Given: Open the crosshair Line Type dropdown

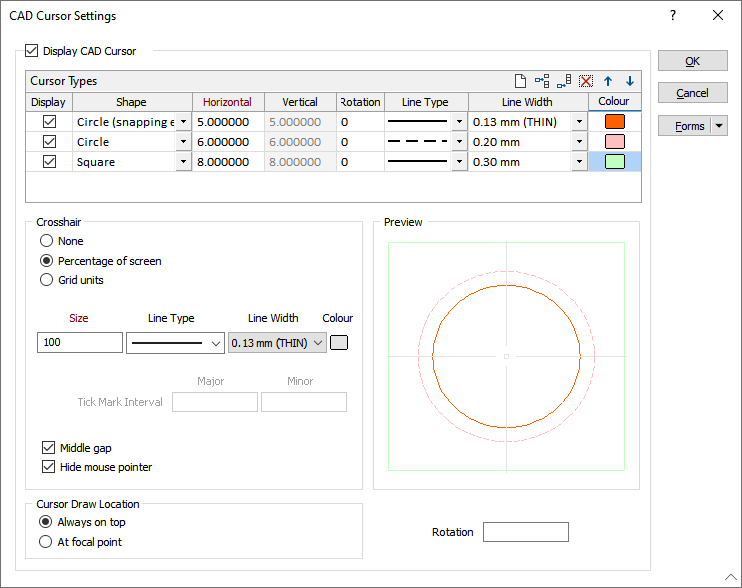Looking at the screenshot, I should coord(214,343).
